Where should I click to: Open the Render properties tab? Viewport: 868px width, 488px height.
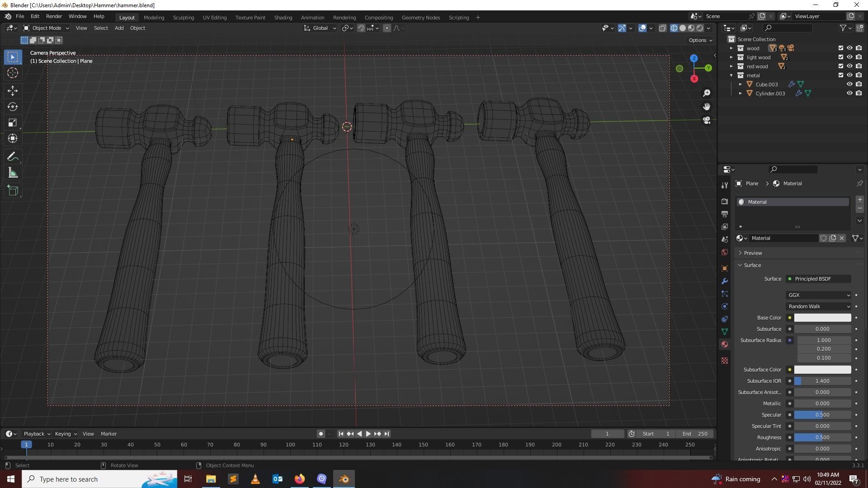tap(725, 202)
